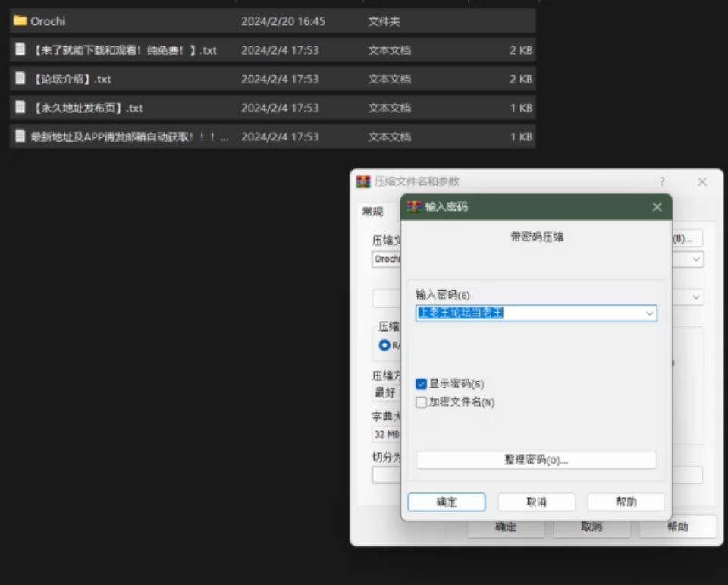Open the 最好 compression method dropdown
This screenshot has width=728, height=585.
(x=386, y=392)
